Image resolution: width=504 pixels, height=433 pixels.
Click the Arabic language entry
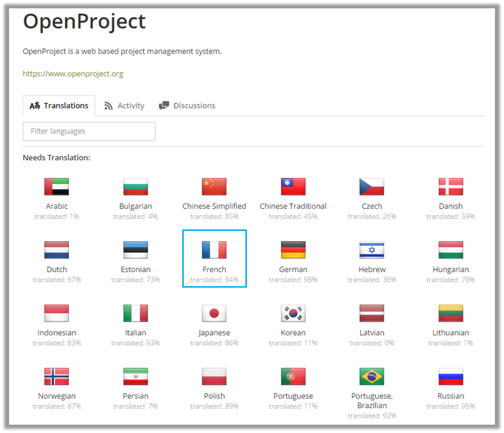(x=56, y=197)
